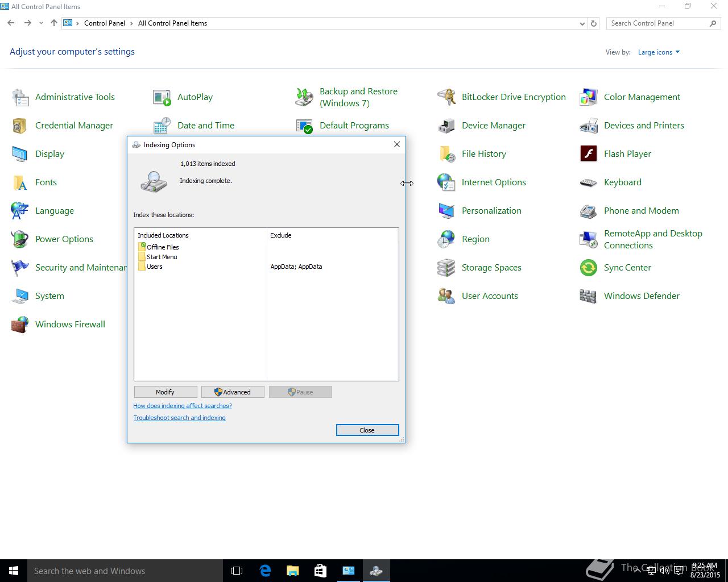Refresh the Control Panel view
728x582 pixels.
[594, 23]
